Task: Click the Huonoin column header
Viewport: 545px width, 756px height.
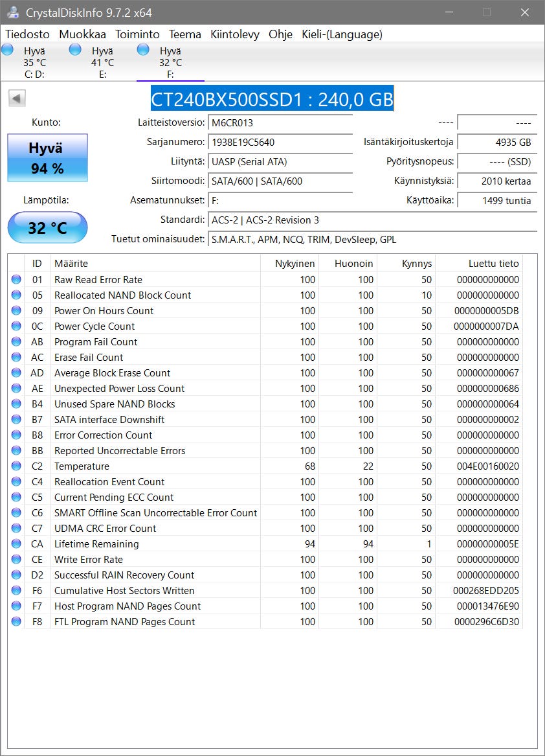Action: click(x=348, y=263)
